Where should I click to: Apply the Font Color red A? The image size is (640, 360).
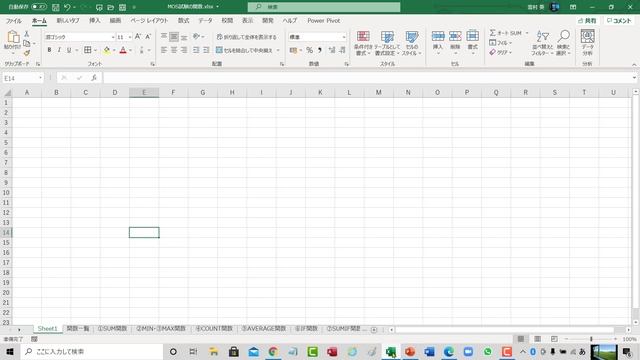[123, 50]
